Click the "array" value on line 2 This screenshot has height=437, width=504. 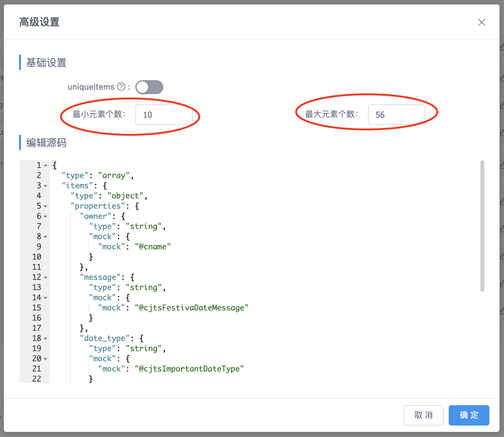pyautogui.click(x=114, y=175)
